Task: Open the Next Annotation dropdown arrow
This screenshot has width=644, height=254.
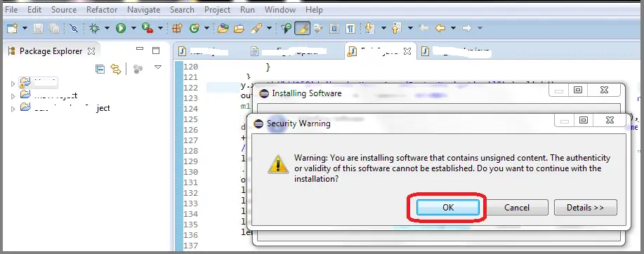Action: tap(383, 28)
